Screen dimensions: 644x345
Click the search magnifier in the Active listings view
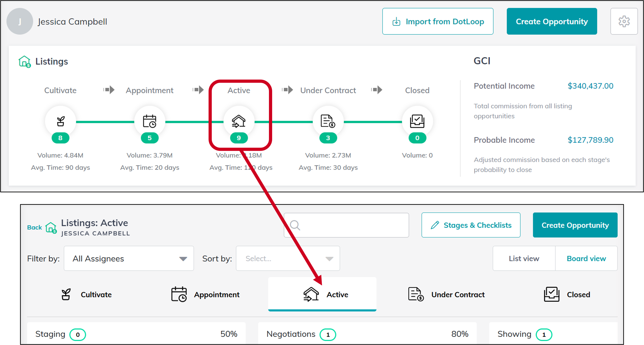pos(295,225)
